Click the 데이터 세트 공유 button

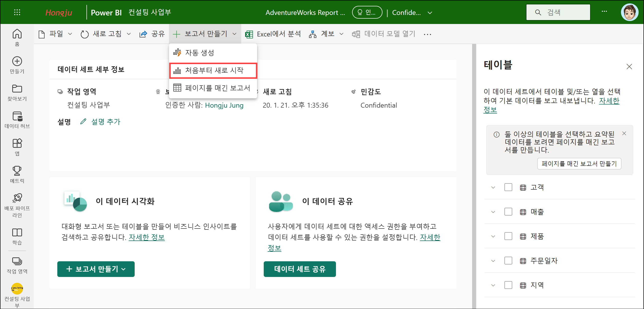pyautogui.click(x=299, y=269)
